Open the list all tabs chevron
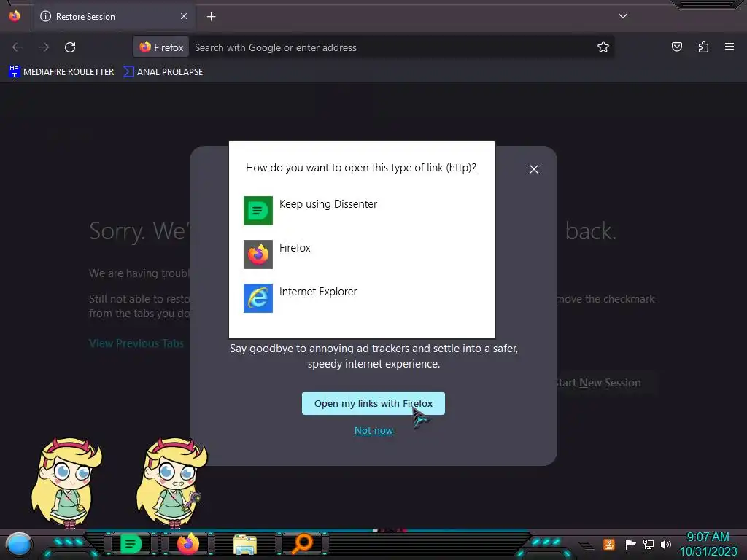747x560 pixels. [623, 16]
